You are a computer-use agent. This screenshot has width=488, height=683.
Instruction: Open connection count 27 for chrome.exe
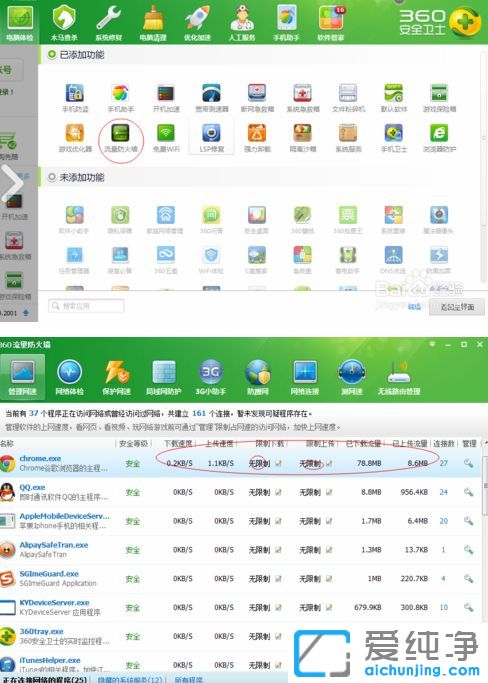444,463
